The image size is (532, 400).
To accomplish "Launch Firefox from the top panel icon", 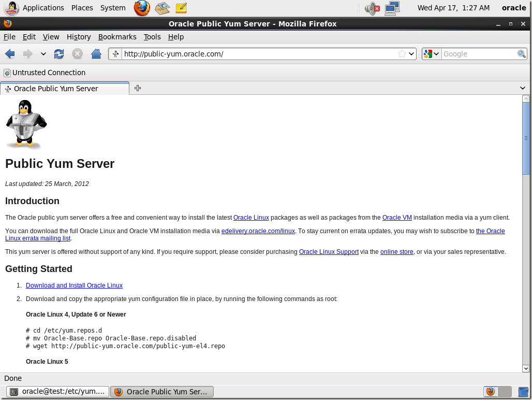I will [142, 8].
